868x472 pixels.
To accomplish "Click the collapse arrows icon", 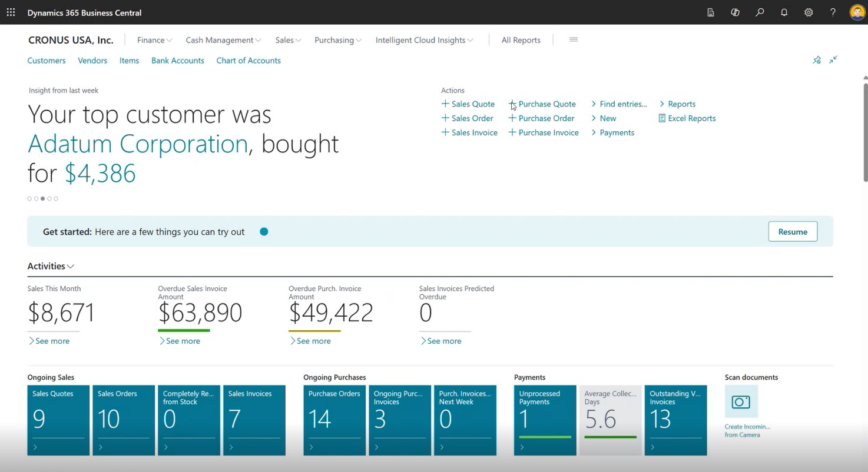I will click(x=833, y=60).
